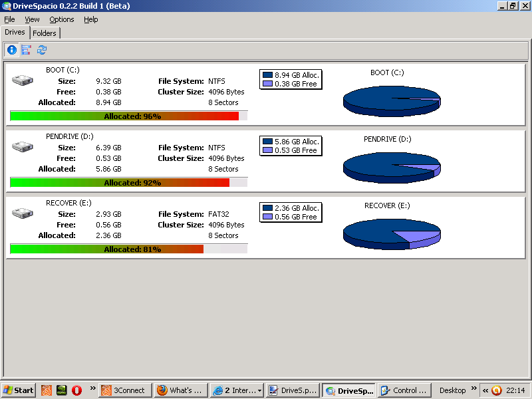
Task: Click the BOOT (C:) drive name label
Action: (x=63, y=70)
